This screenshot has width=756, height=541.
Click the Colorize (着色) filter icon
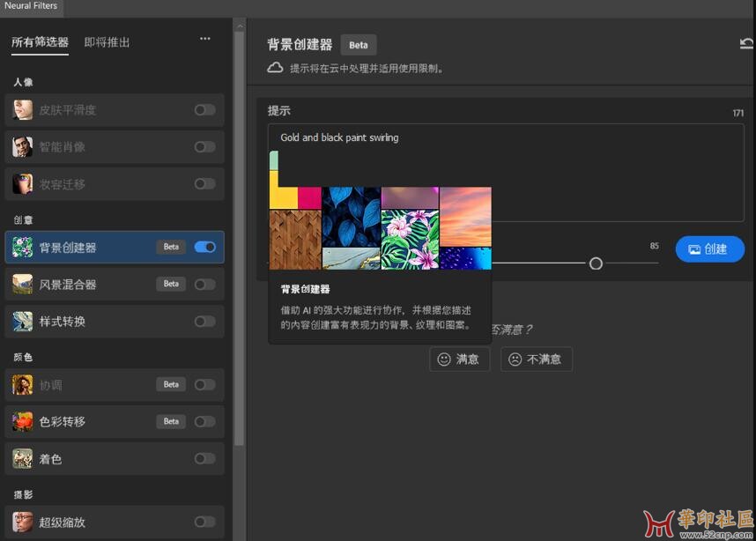(22, 458)
